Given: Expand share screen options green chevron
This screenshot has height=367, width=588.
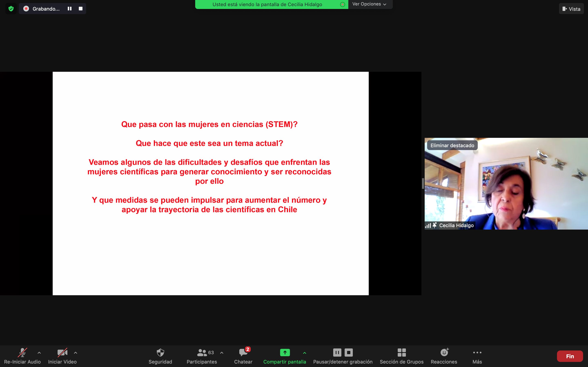Looking at the screenshot, I should click(304, 353).
